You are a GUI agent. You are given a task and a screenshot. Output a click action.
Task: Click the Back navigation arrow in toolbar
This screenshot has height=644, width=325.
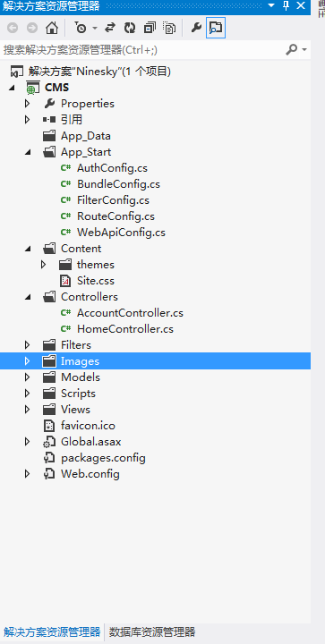point(13,28)
